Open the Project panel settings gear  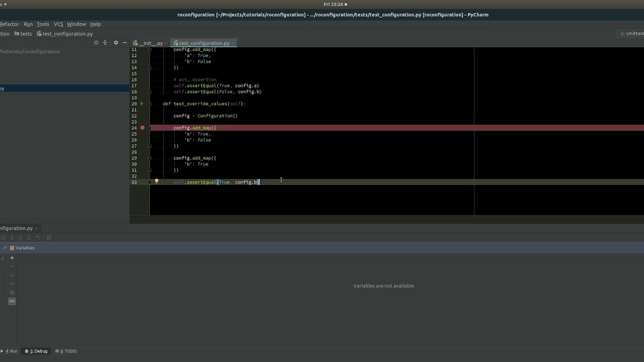coord(116,43)
